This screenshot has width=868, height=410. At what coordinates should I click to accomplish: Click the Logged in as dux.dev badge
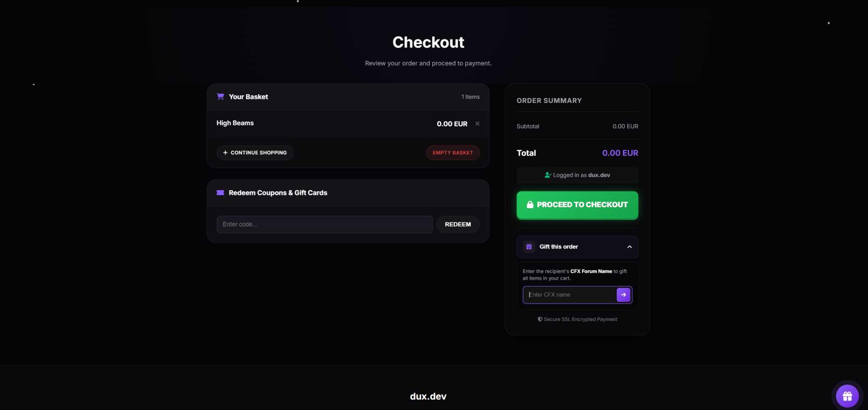coord(577,175)
